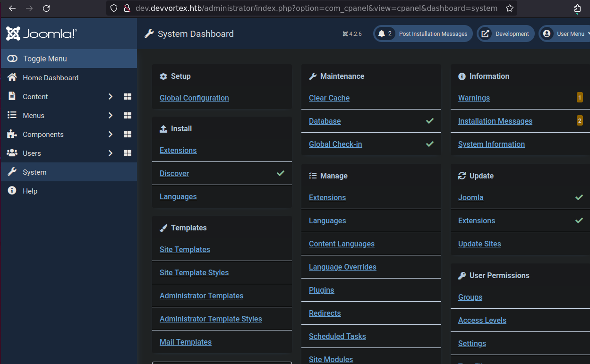Open Redirects
This screenshot has height=364, width=590.
pyautogui.click(x=325, y=313)
